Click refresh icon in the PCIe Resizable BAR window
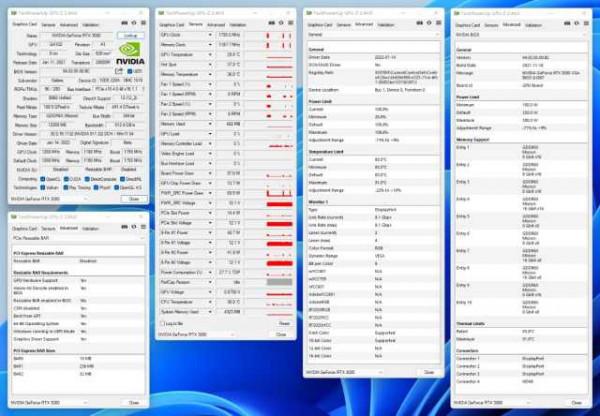Screen dimensions: 600x416 click(x=134, y=227)
